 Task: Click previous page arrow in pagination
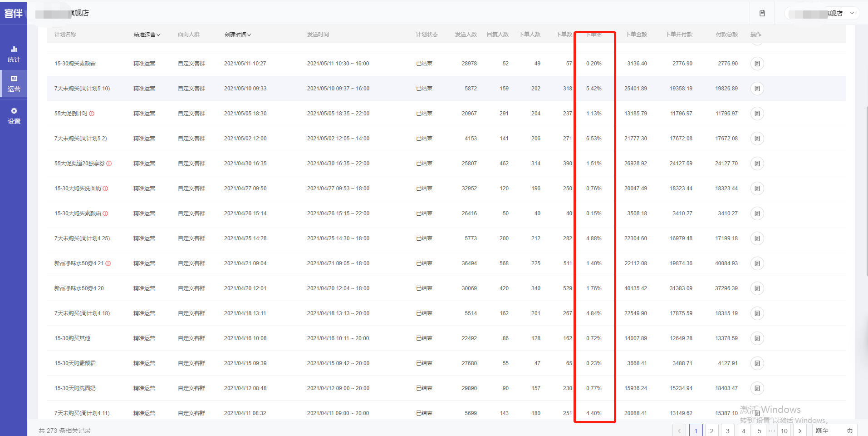pos(679,431)
